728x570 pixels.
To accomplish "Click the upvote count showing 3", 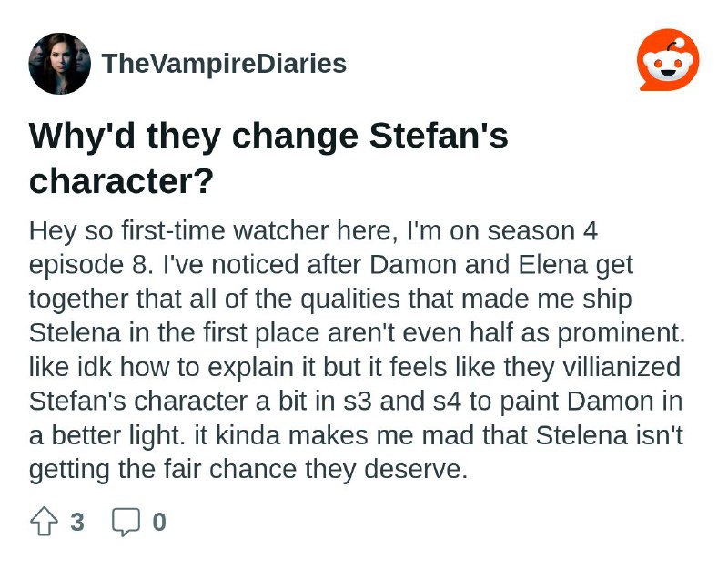I will click(x=77, y=522).
